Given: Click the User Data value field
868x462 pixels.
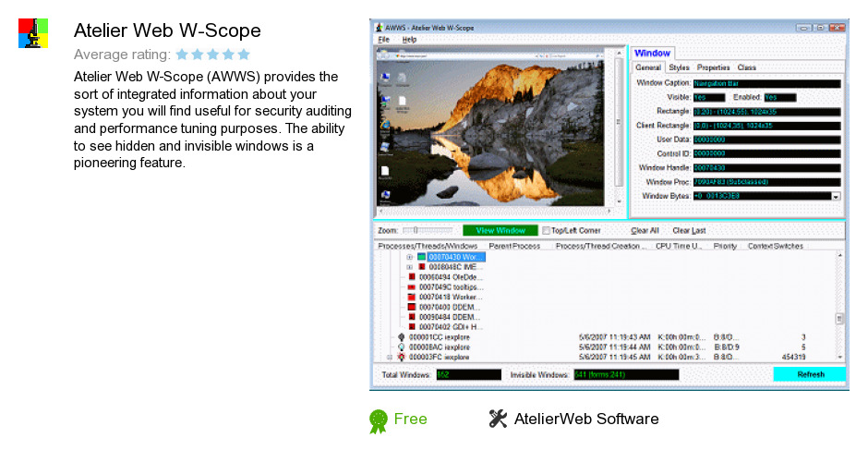Looking at the screenshot, I should [x=766, y=140].
